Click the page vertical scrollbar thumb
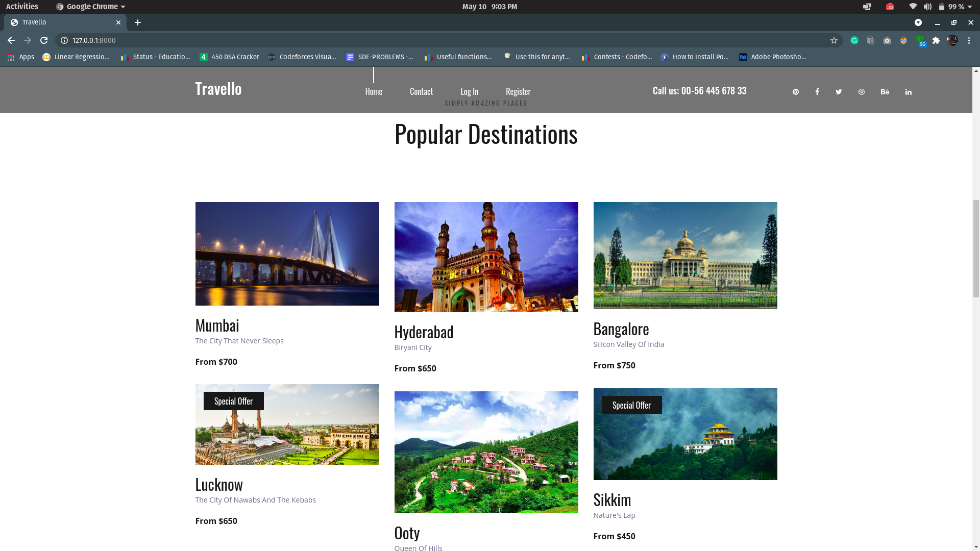Screen dimensions: 980x551 tap(976, 248)
